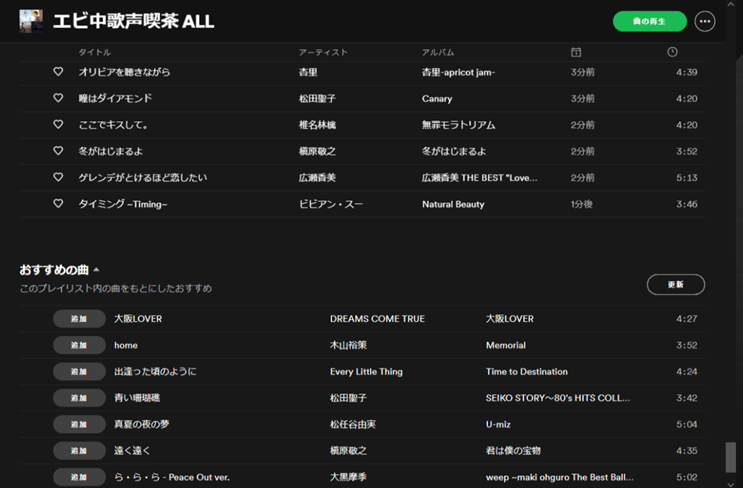Viewport: 743px width, 488px height.
Task: Open artist 椎名林檎
Action: point(317,125)
